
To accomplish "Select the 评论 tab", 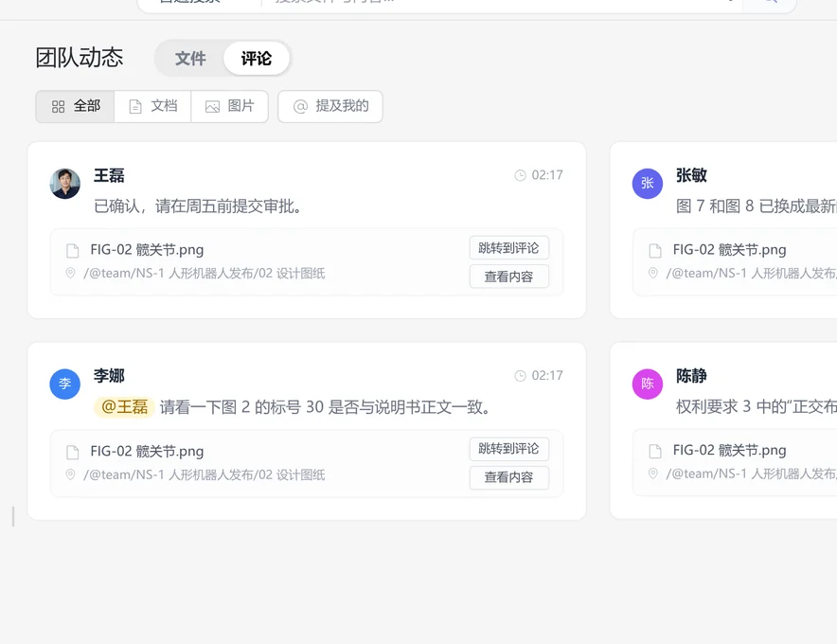I will click(257, 58).
